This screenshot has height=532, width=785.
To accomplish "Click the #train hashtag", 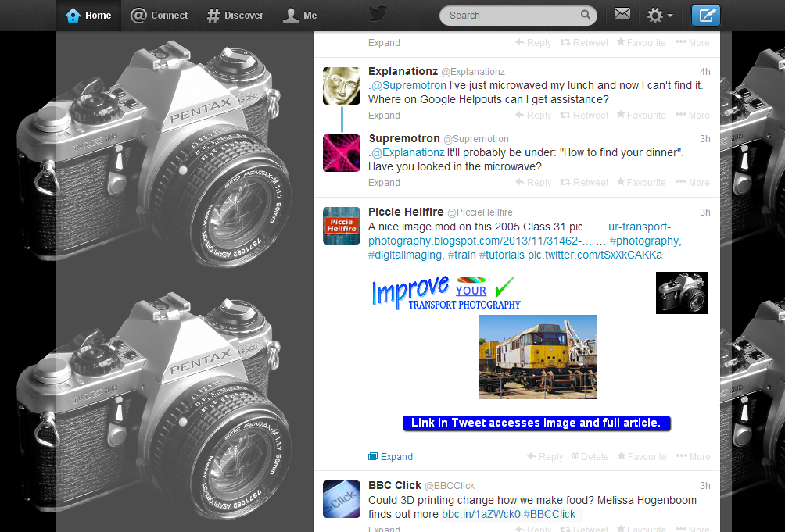I will pos(461,255).
